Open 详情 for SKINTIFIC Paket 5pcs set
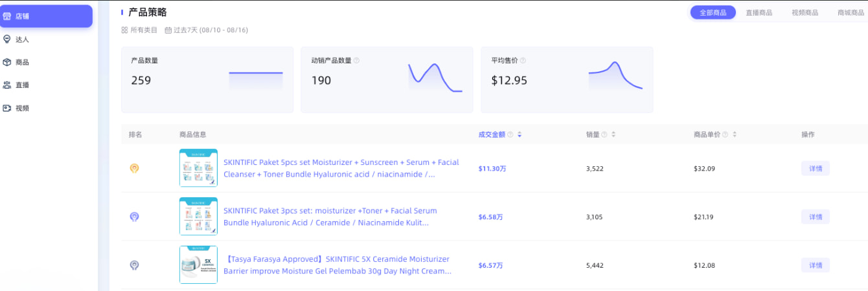Screen dimensions: 868x291 816,168
